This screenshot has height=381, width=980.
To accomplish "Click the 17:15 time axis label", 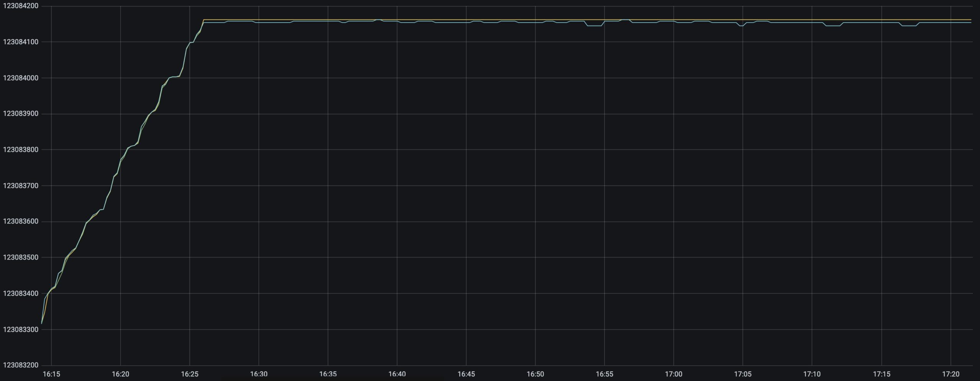I will [x=882, y=374].
